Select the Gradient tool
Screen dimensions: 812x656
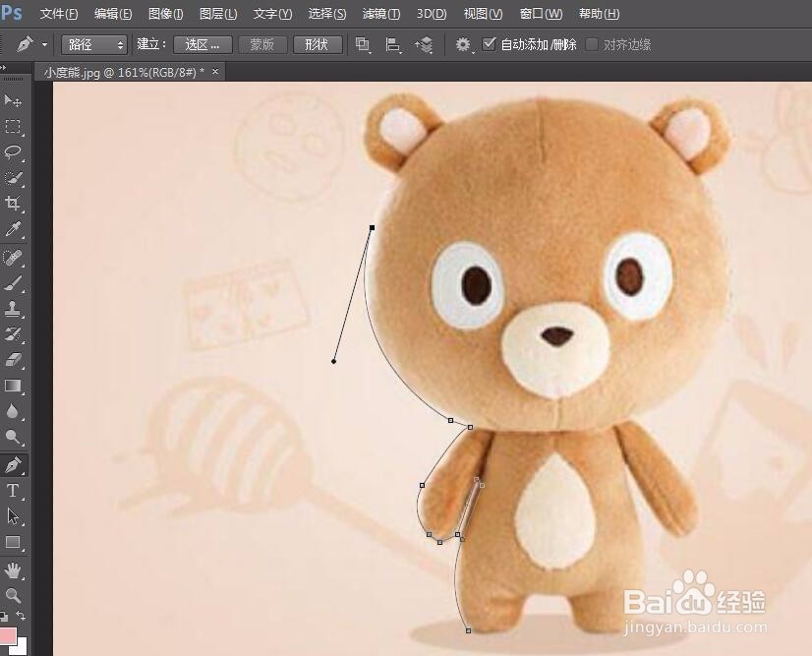(13, 387)
